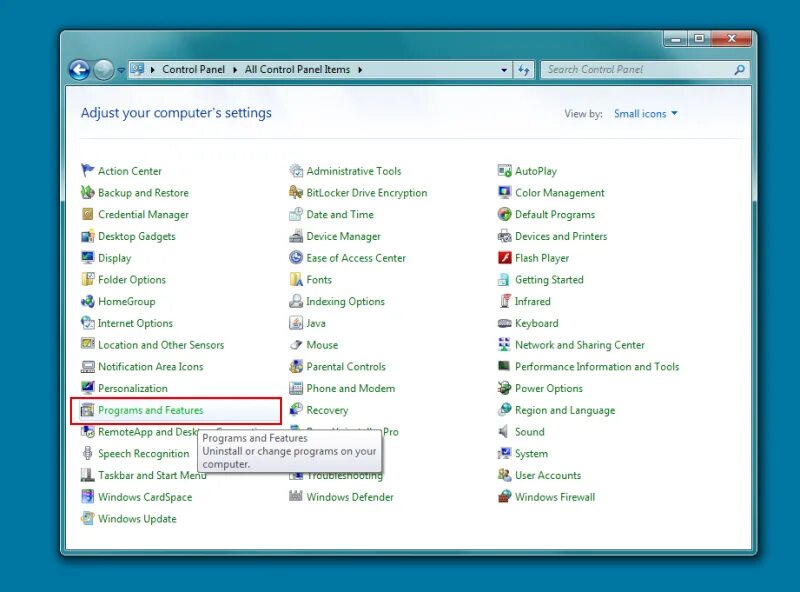
Task: Open the Device Manager icon
Action: [296, 236]
